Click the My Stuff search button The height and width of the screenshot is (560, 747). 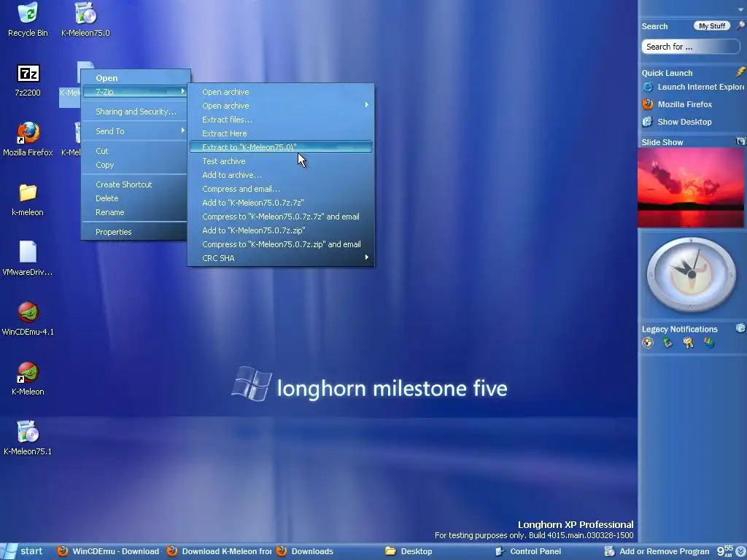712,26
